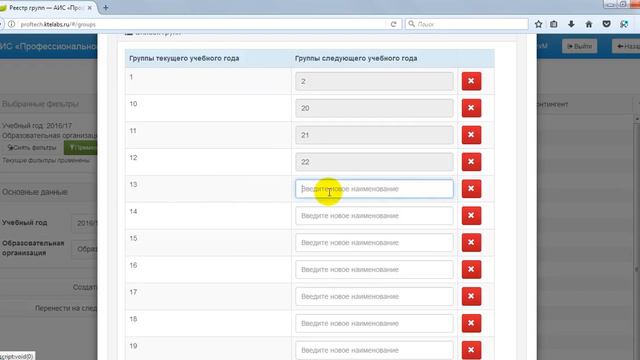Click the new name field for group 11
This screenshot has width=640, height=360.
[x=374, y=135]
